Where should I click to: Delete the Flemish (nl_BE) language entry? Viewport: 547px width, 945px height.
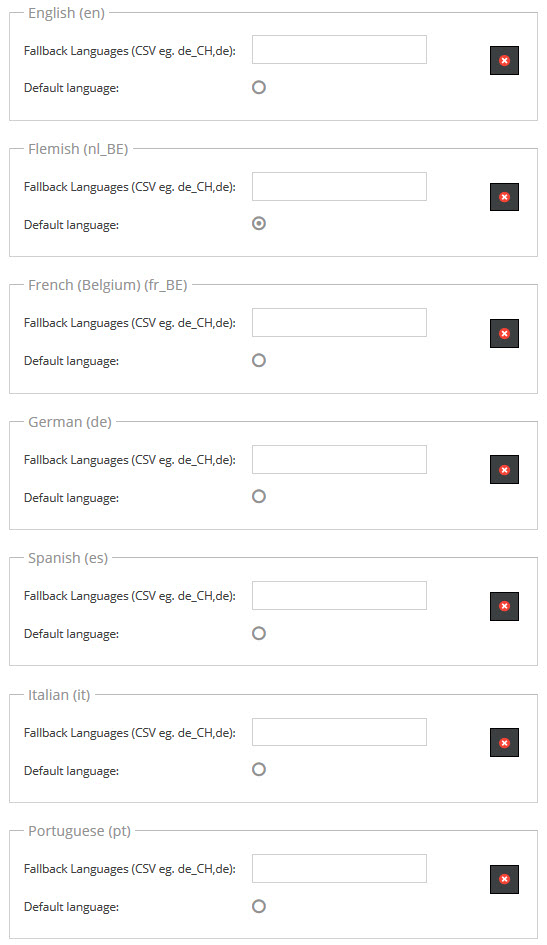click(504, 196)
